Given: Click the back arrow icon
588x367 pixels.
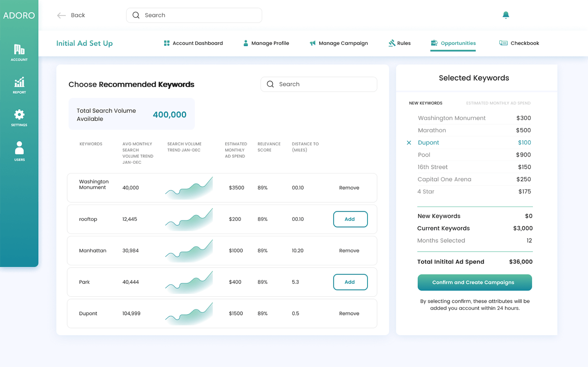Looking at the screenshot, I should [x=61, y=16].
